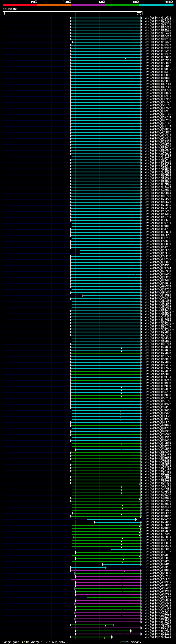Open hit UniRef100_Q9XFC1
The height and width of the screenshot is (644, 176).
click(x=158, y=377)
